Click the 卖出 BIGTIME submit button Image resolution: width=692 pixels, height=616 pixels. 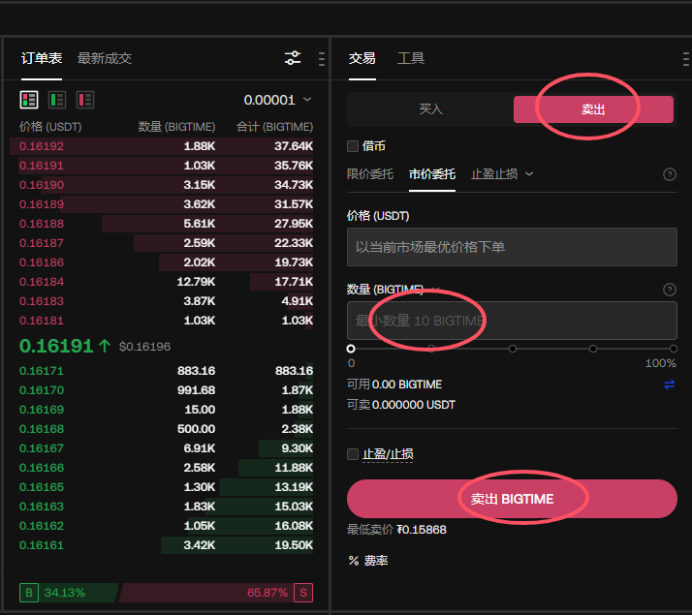pyautogui.click(x=512, y=499)
